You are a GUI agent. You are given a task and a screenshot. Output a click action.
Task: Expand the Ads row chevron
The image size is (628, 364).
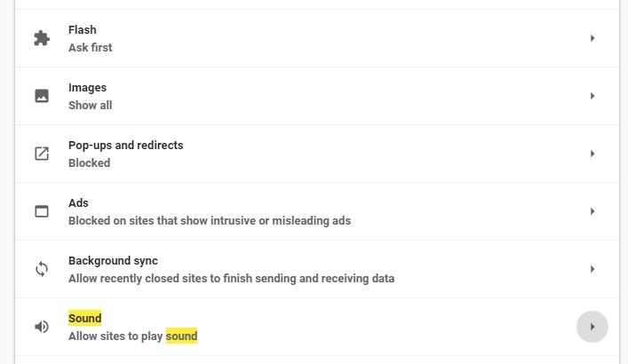[592, 211]
